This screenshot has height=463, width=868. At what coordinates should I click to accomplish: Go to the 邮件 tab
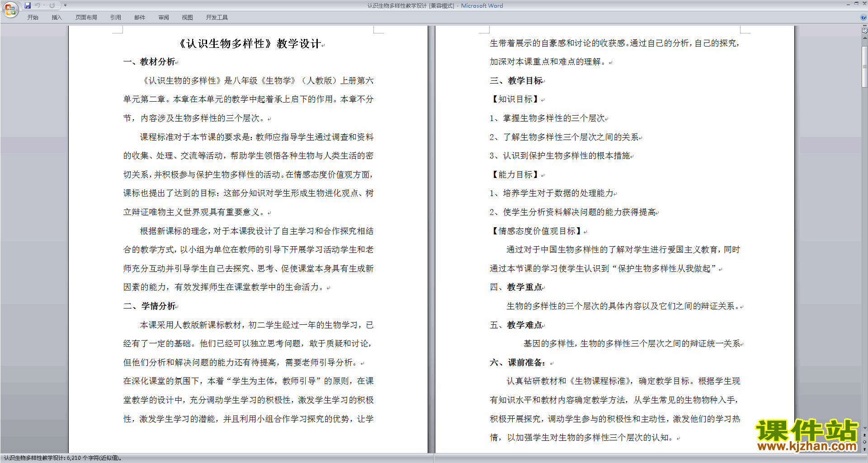click(140, 17)
